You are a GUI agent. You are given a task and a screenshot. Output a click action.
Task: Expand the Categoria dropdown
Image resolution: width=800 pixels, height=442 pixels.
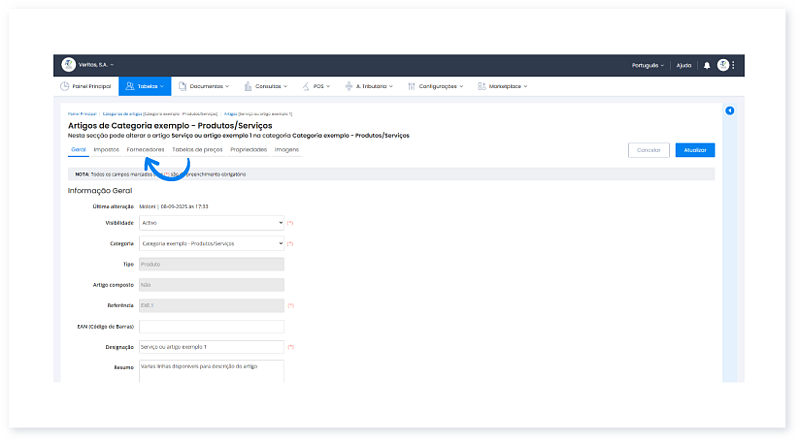[211, 243]
